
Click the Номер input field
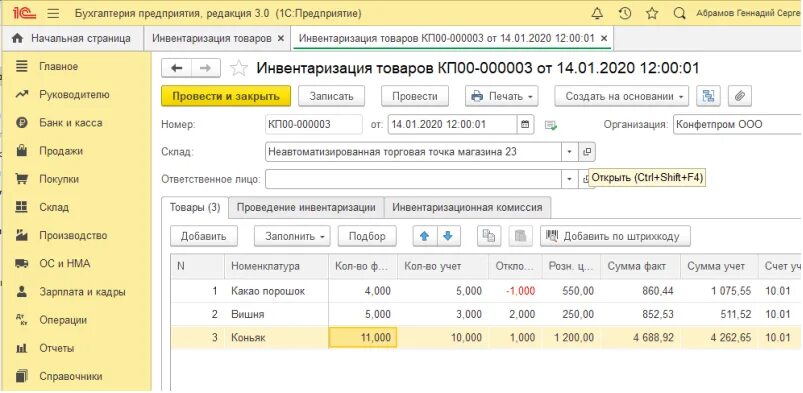[313, 124]
